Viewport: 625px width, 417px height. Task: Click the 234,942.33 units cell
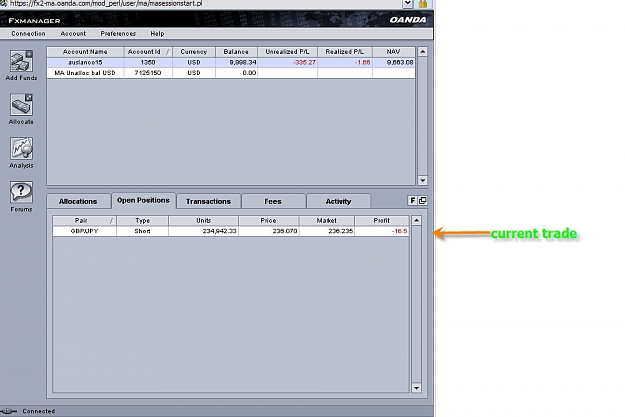point(203,231)
